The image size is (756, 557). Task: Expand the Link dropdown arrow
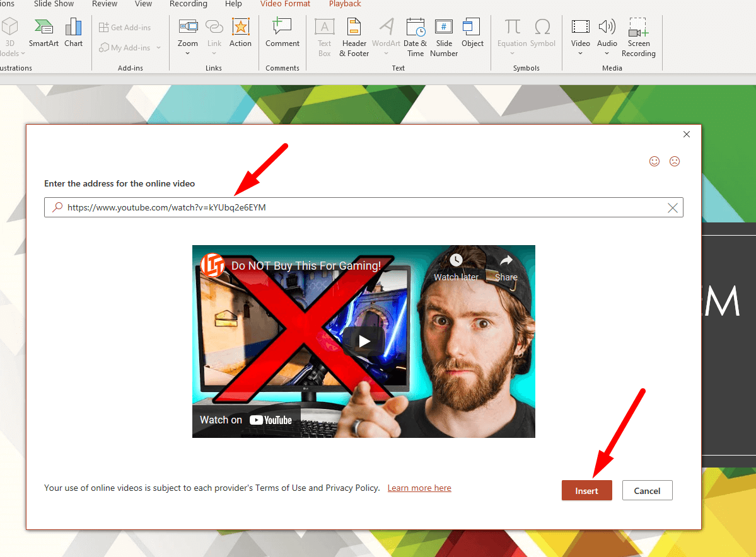[214, 54]
